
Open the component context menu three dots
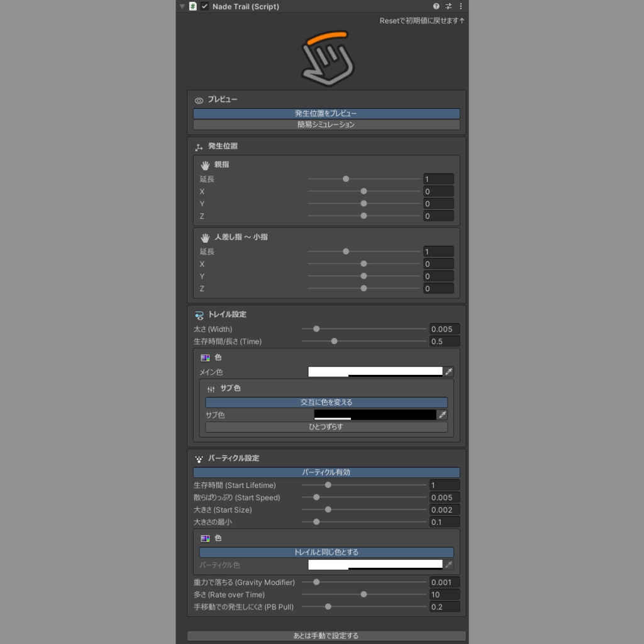tap(461, 6)
